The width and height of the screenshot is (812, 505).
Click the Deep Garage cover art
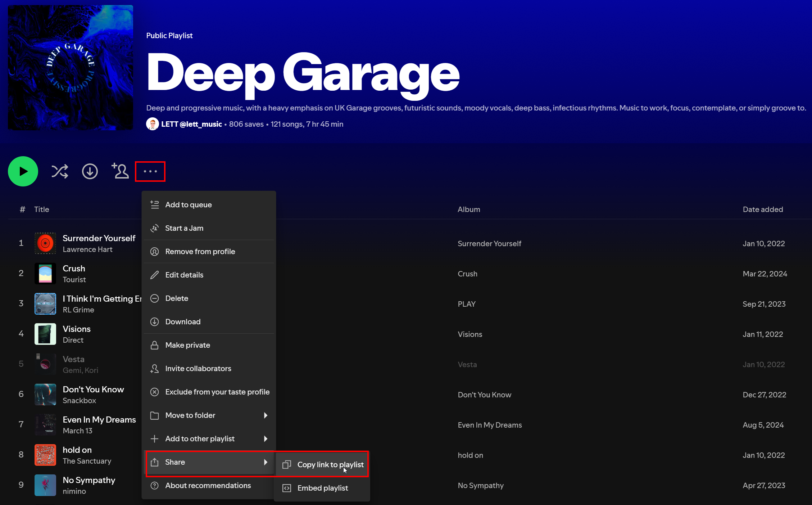tap(71, 68)
